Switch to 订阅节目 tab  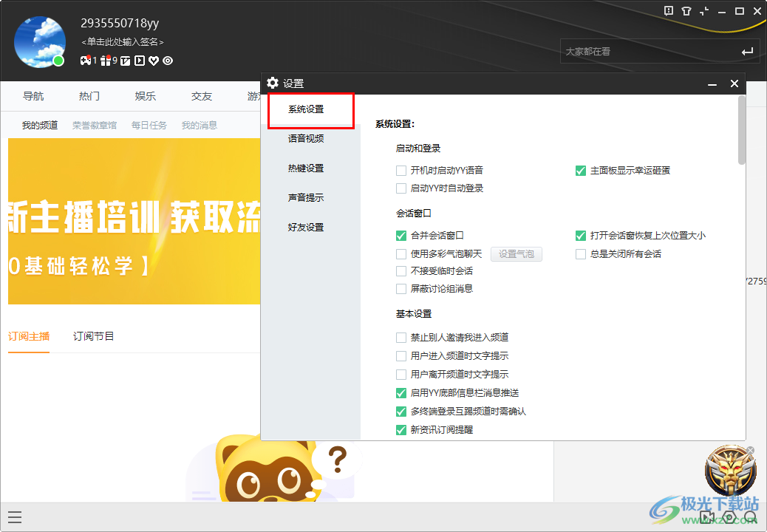[x=93, y=336]
